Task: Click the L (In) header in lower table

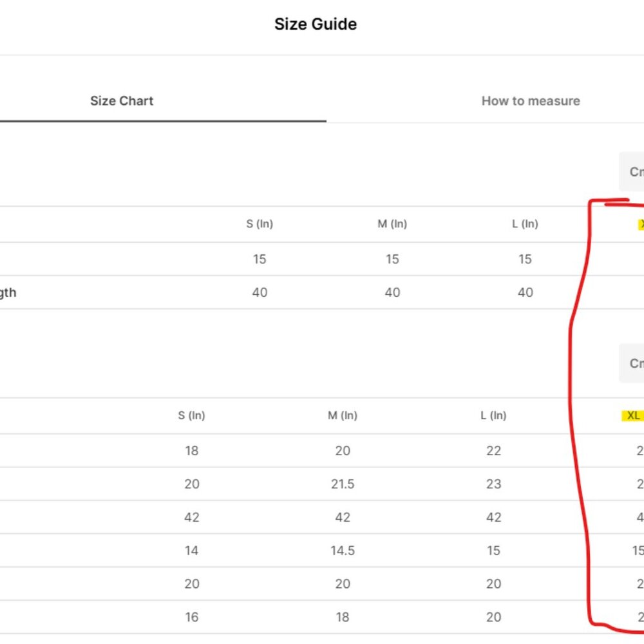Action: coord(493,415)
